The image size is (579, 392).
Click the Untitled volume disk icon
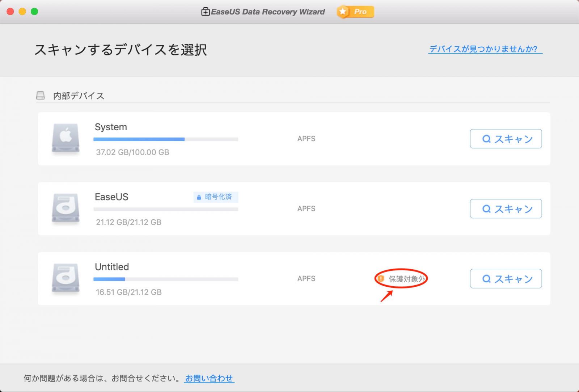click(x=65, y=278)
